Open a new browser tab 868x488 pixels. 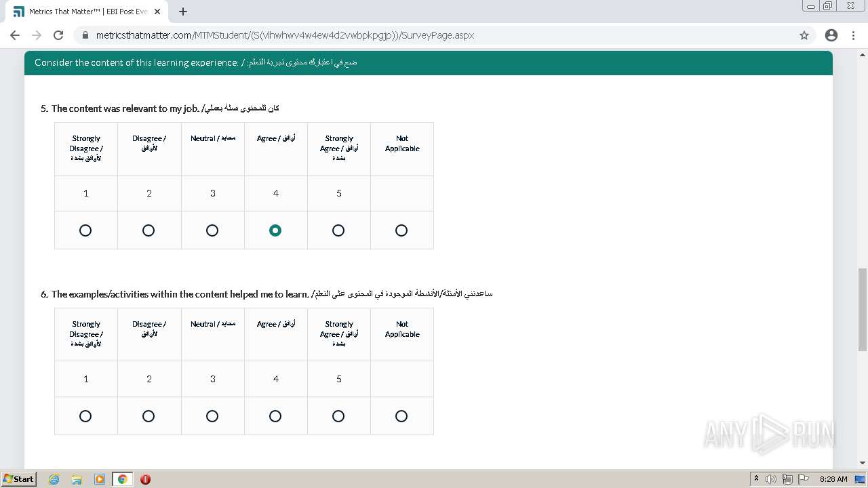point(183,12)
